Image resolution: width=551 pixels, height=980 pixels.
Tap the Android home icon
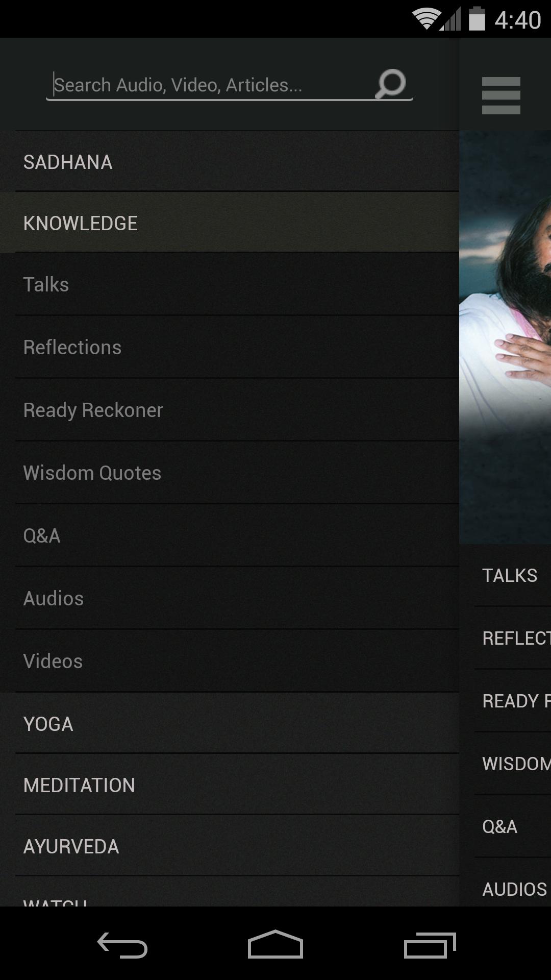[275, 944]
